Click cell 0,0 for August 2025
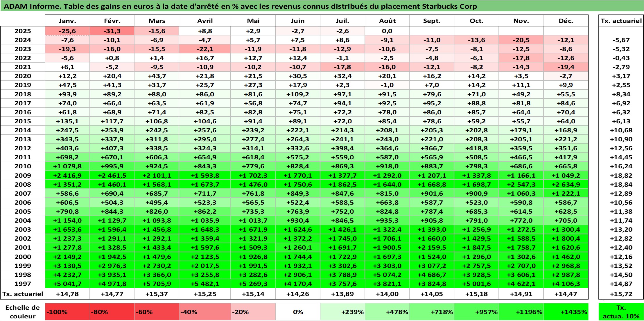This screenshot has width=644, height=321. (387, 31)
